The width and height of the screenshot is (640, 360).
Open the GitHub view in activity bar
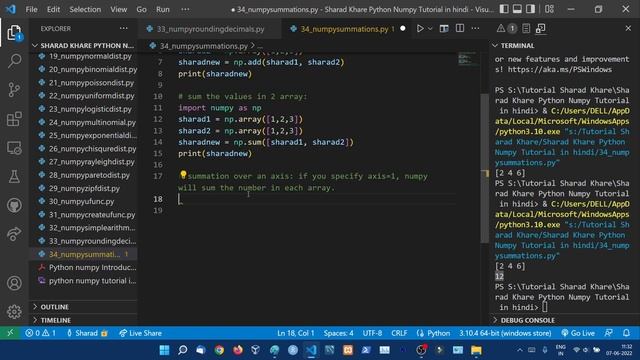click(x=14, y=205)
